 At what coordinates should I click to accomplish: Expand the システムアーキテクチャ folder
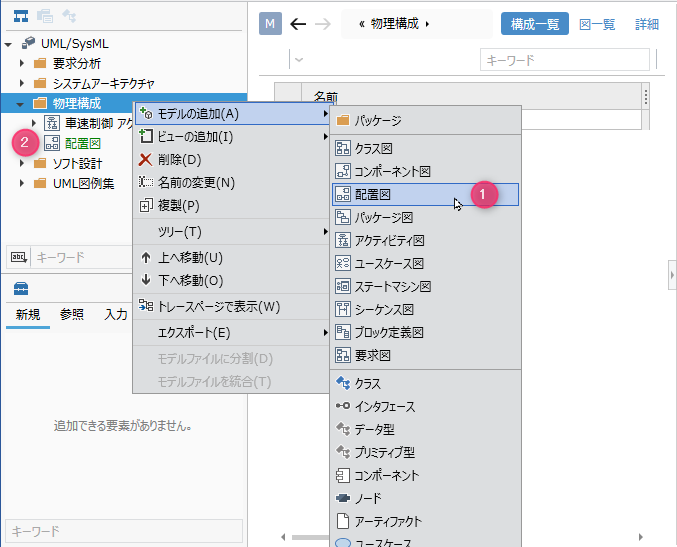(22, 83)
